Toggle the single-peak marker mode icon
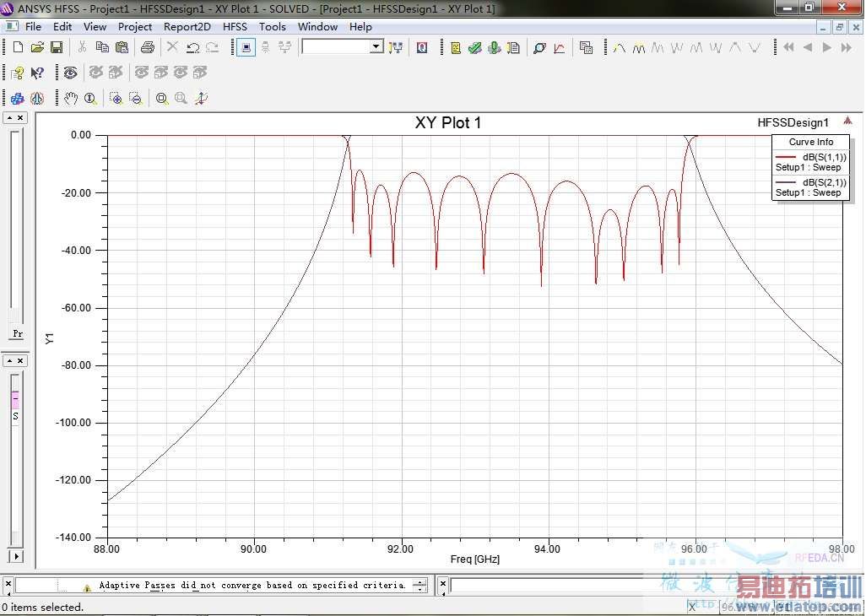Screen dimensions: 866x616 pos(619,48)
